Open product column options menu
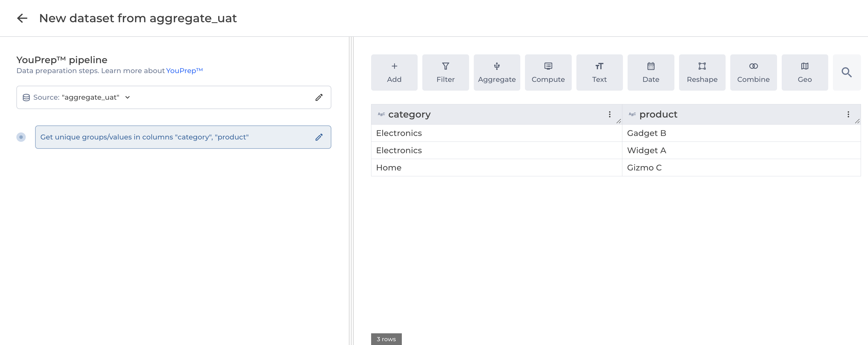868x345 pixels. coord(848,115)
